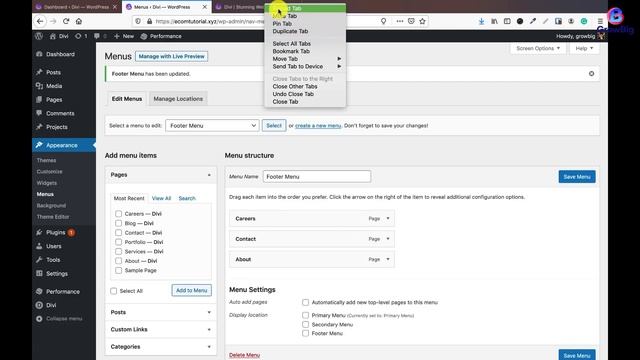Screen dimensions: 640x360
Task: Check Footer Menu display location
Action: pyautogui.click(x=305, y=333)
